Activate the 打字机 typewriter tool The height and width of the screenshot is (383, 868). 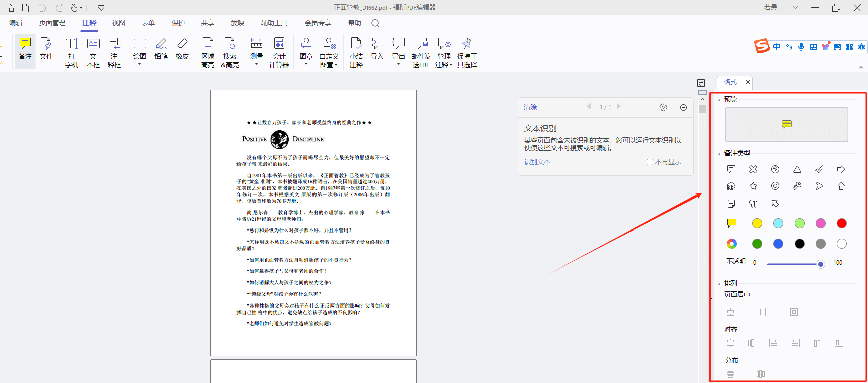click(x=72, y=52)
